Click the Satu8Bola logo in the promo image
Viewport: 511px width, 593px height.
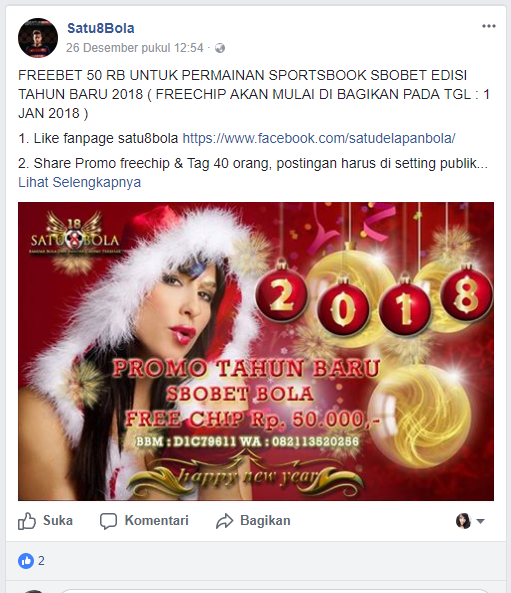[x=75, y=234]
